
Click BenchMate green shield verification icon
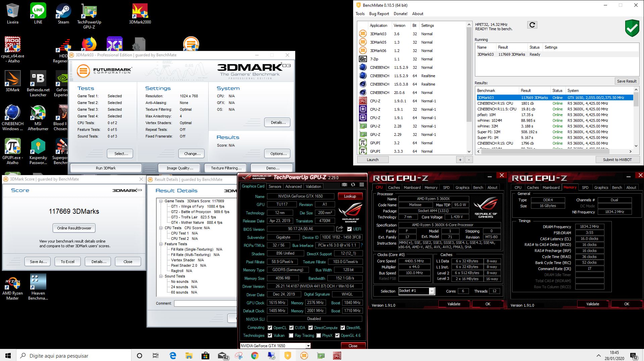[x=632, y=28]
